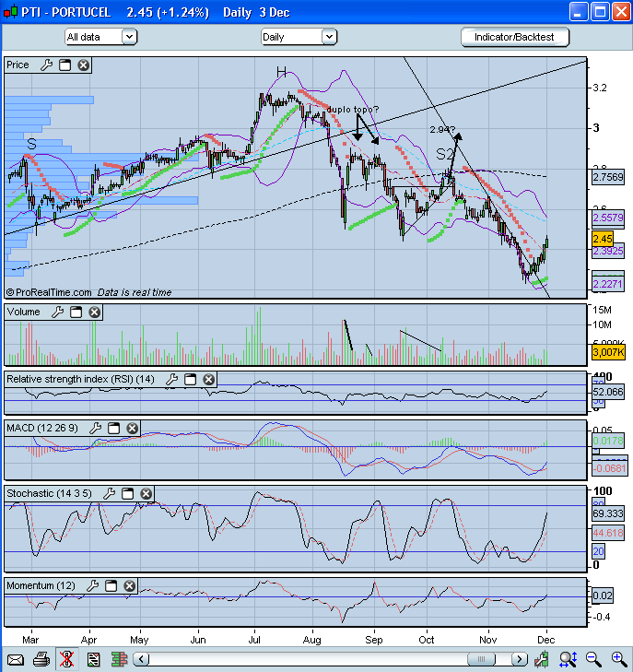Click the 52.066 RSI value label

(608, 392)
